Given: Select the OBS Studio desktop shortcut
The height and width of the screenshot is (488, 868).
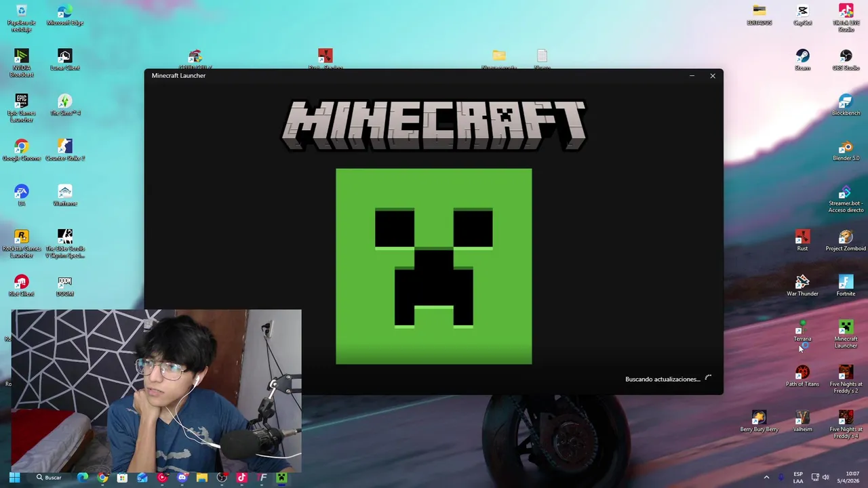Looking at the screenshot, I should (846, 60).
